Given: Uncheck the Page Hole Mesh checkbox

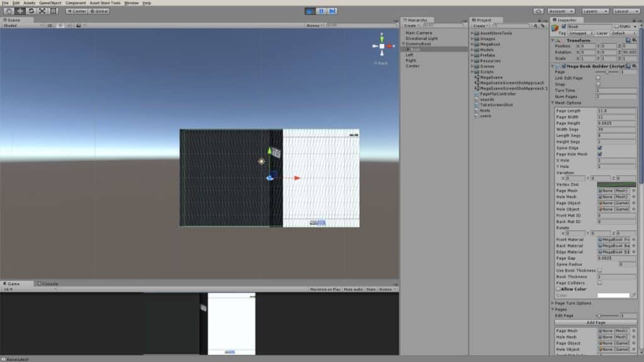Looking at the screenshot, I should click(x=599, y=154).
